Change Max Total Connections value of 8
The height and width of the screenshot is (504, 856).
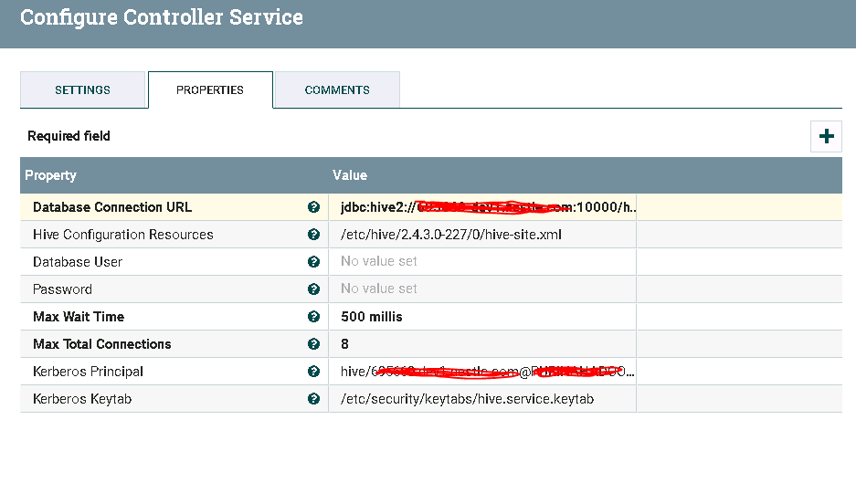tap(345, 344)
